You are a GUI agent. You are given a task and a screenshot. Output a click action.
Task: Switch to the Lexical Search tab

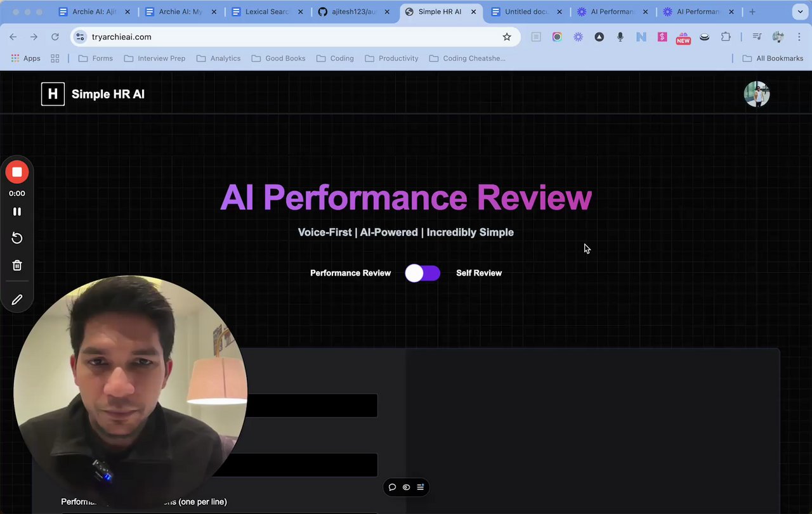tap(266, 11)
